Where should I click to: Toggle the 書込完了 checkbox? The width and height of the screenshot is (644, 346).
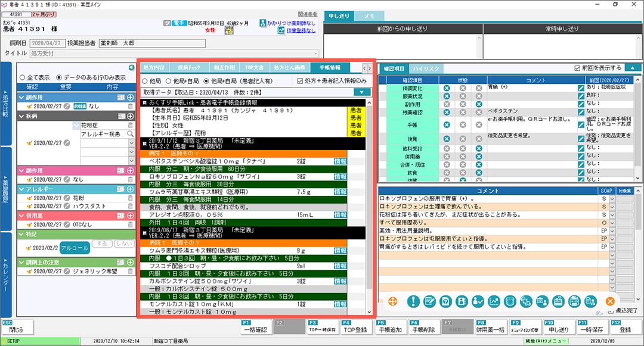click(611, 311)
